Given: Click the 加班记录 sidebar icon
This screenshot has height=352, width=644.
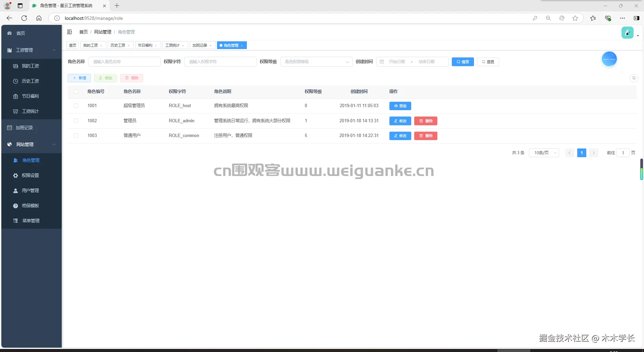Looking at the screenshot, I should (9, 128).
